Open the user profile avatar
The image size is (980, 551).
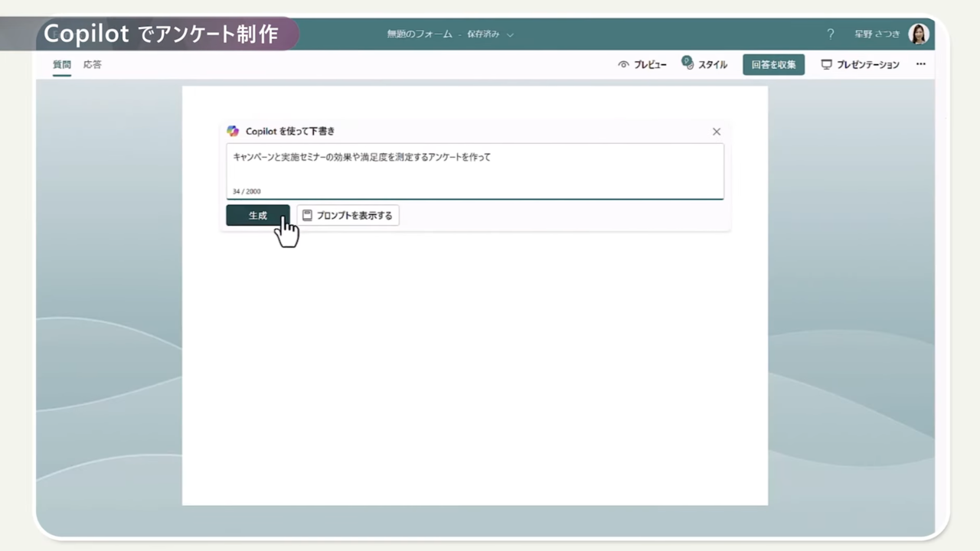(x=919, y=34)
